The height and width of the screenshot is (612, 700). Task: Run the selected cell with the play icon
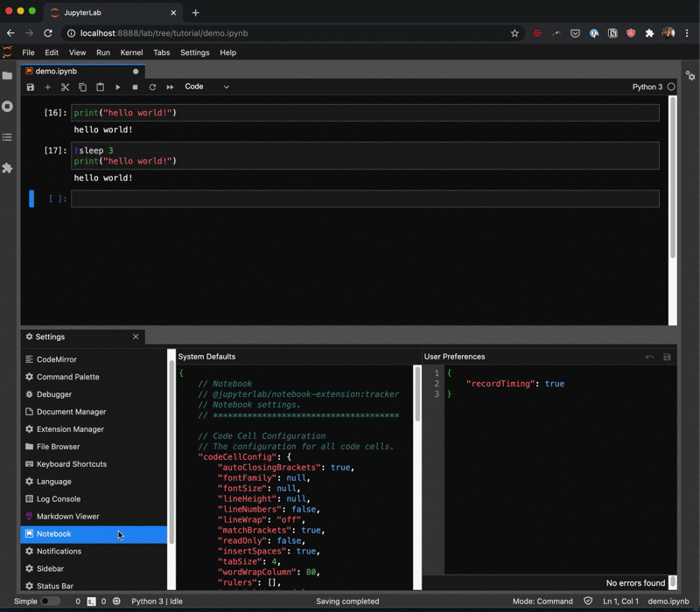point(118,87)
